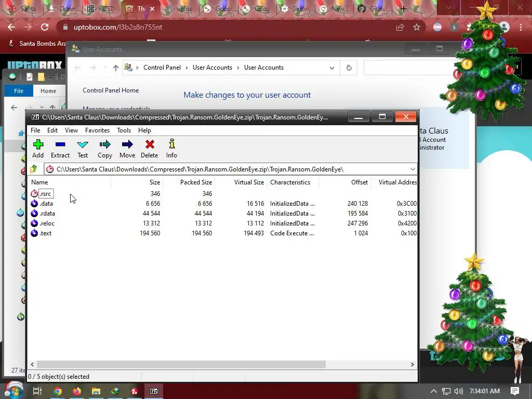Click the .rsrc file icon
The image size is (532, 399).
[34, 193]
